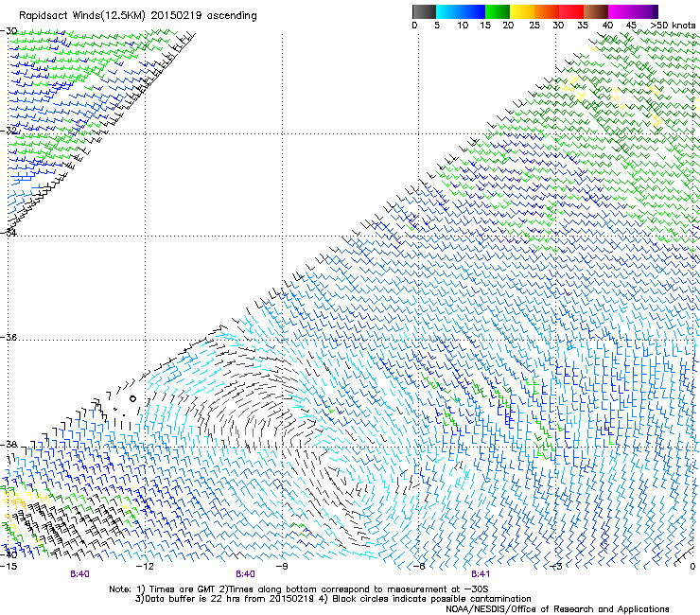Click the legend label '30'
700x615 pixels.
558,26
